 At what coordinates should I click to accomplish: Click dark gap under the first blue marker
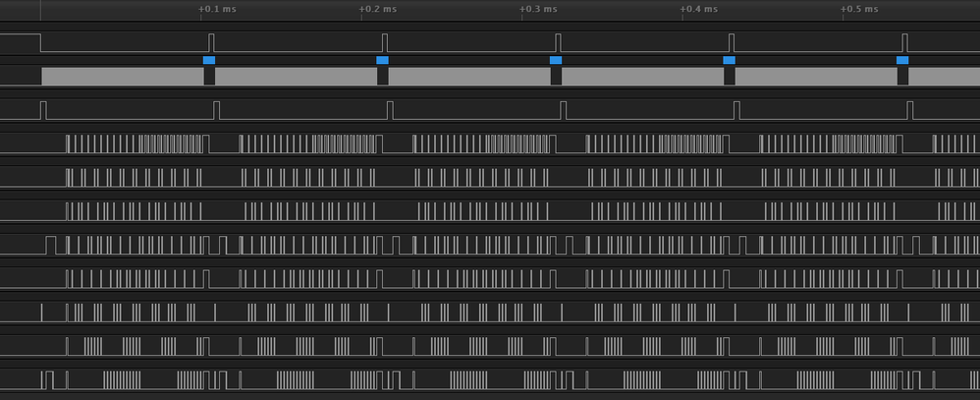[x=209, y=77]
